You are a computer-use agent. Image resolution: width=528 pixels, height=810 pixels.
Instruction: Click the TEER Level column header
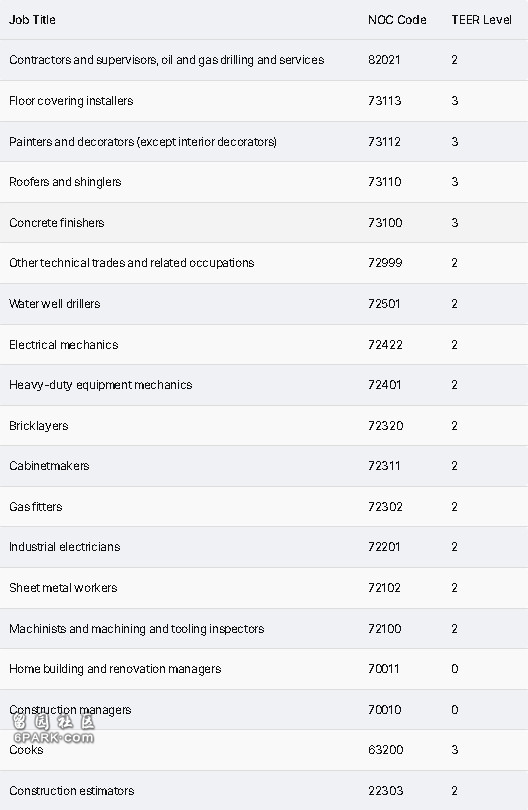tap(481, 20)
